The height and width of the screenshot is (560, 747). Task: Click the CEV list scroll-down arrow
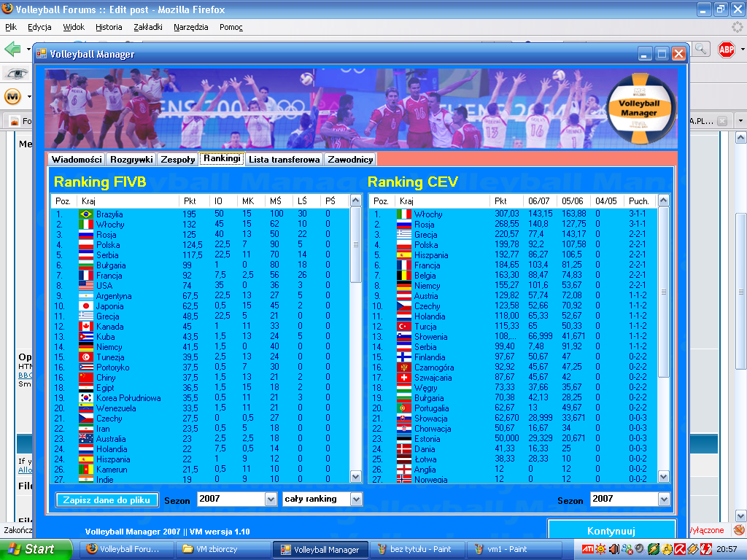(x=664, y=476)
